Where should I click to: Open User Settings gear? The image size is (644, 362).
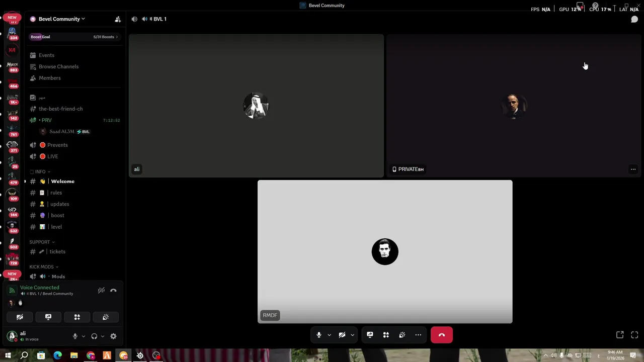[x=113, y=336]
